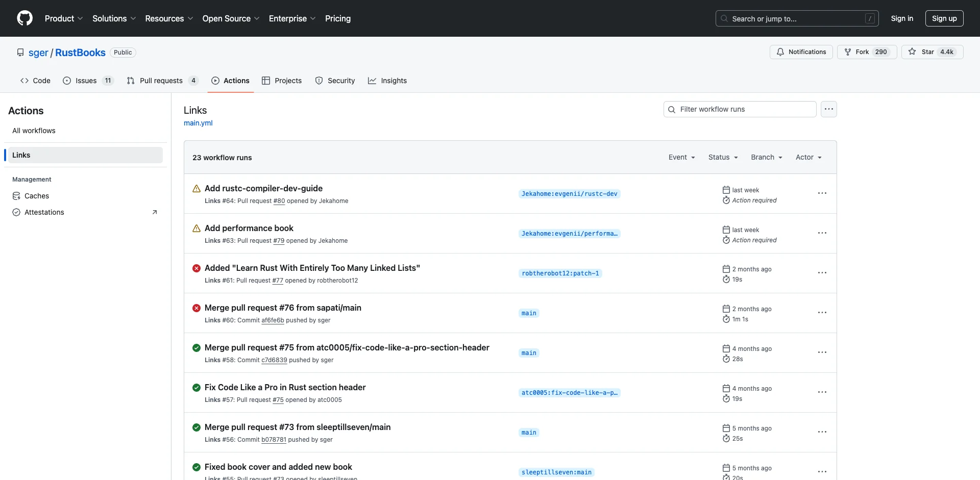
Task: Open pull request #75 link in run #57
Action: [x=278, y=400]
